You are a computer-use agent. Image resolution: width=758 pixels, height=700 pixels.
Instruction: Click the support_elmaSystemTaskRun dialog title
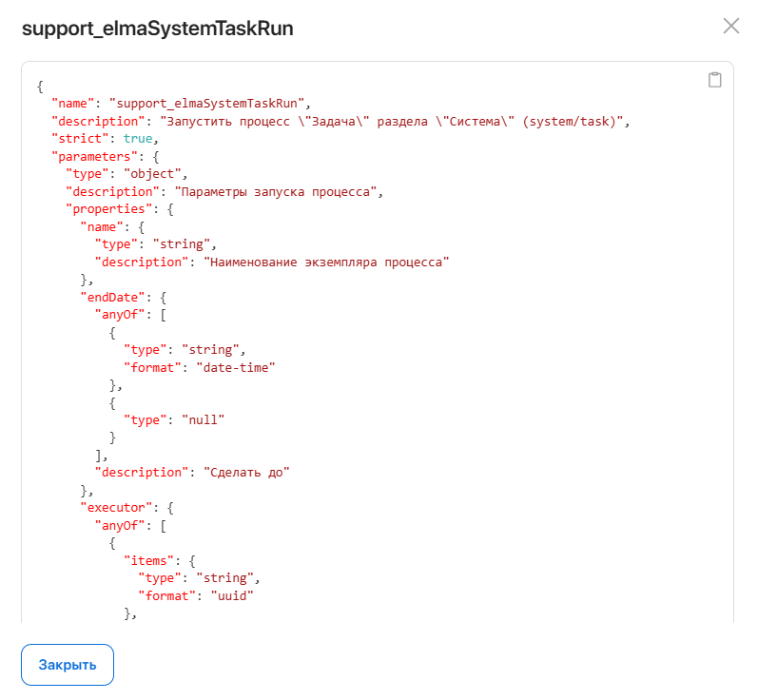pyautogui.click(x=157, y=29)
